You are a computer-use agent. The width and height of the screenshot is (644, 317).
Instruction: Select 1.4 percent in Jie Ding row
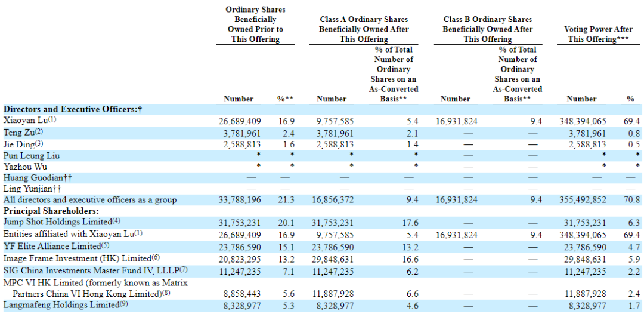(x=414, y=144)
